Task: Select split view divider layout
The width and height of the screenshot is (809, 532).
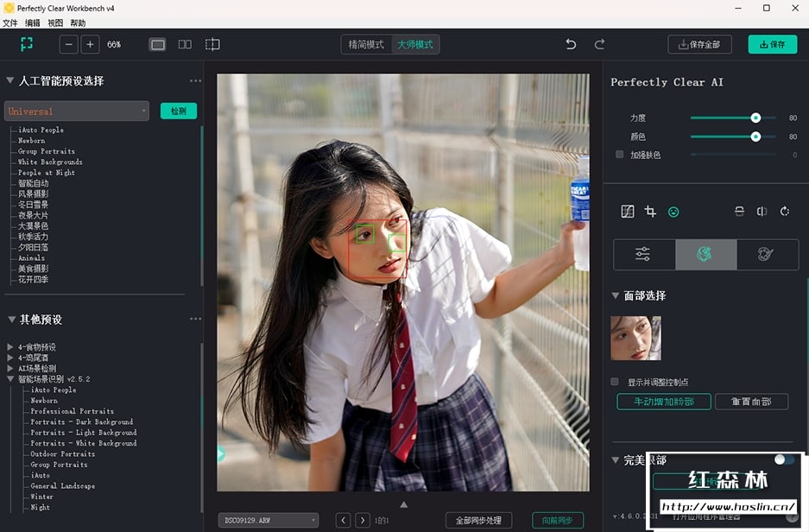Action: 212,44
